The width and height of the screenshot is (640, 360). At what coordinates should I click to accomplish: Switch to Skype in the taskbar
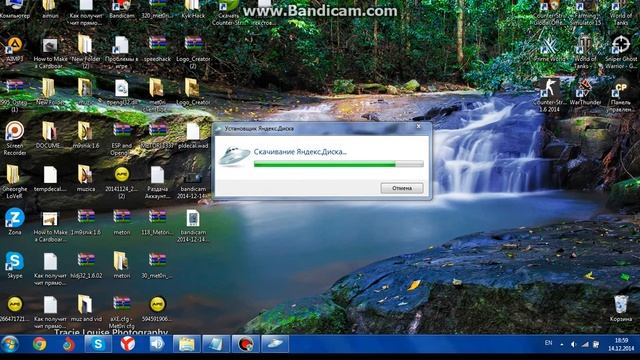(x=98, y=344)
